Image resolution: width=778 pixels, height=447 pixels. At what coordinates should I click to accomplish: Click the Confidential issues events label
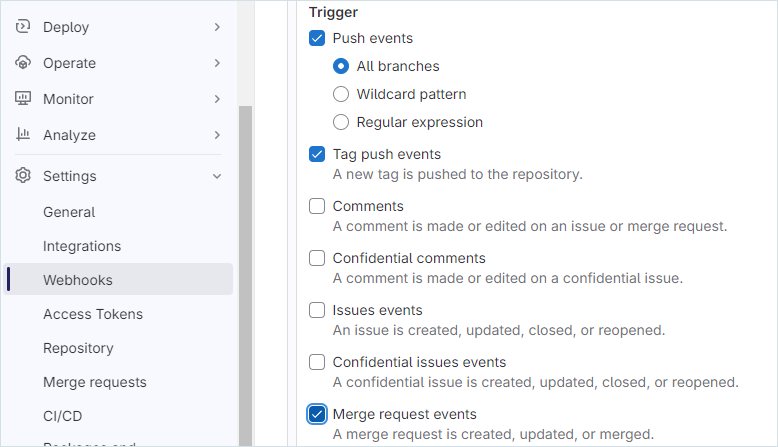(x=419, y=362)
